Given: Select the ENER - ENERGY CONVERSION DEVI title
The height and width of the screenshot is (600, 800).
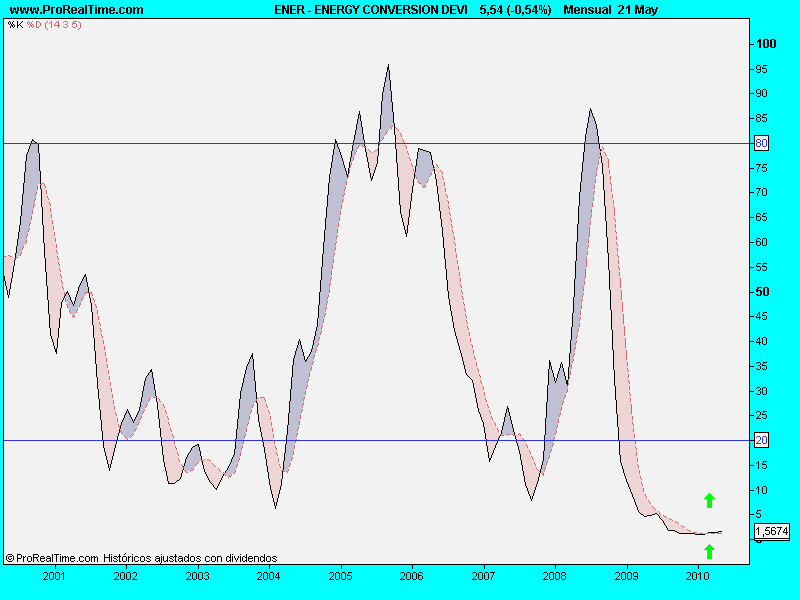Looking at the screenshot, I should [371, 10].
